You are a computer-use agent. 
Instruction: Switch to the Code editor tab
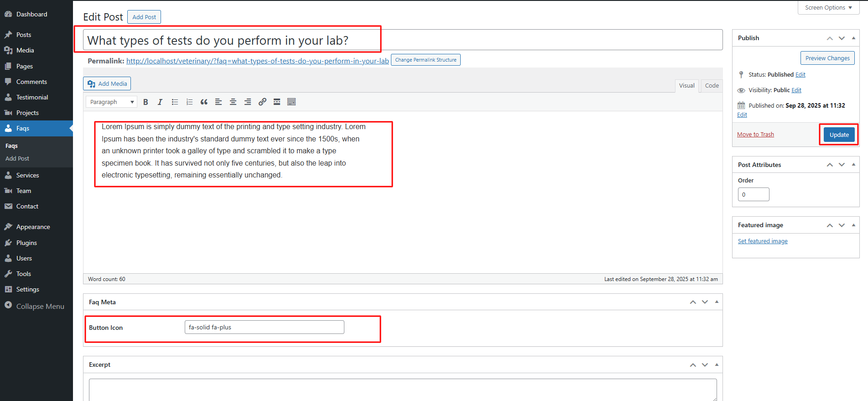(712, 86)
